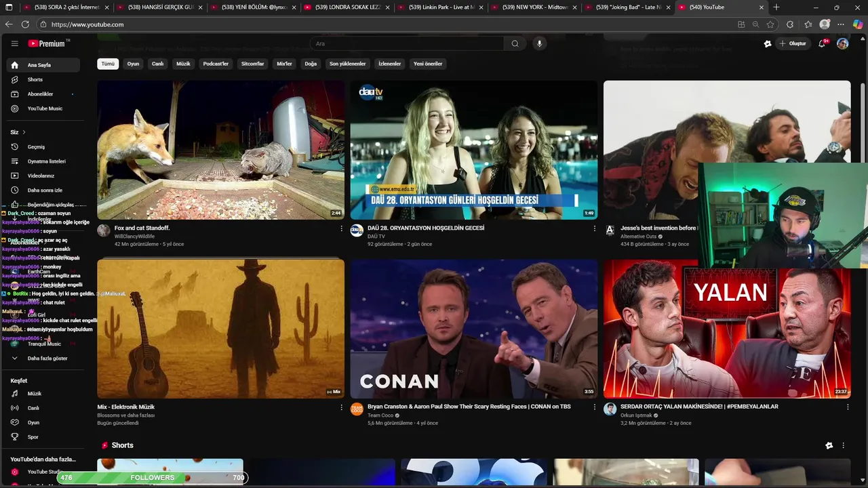Open the SERDAR ORTAÇ YALAN thumbnail
The image size is (868, 488).
(x=727, y=329)
